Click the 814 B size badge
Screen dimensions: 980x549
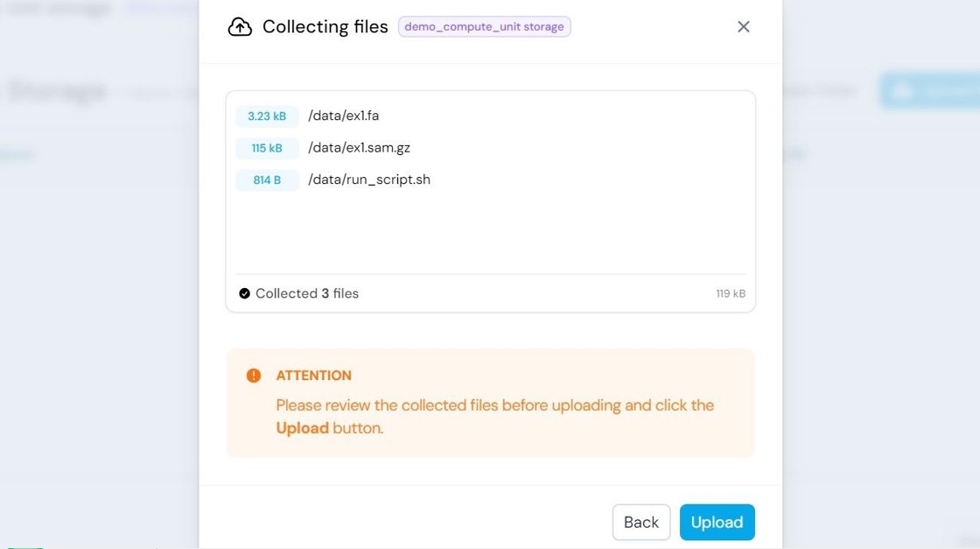pyautogui.click(x=267, y=180)
